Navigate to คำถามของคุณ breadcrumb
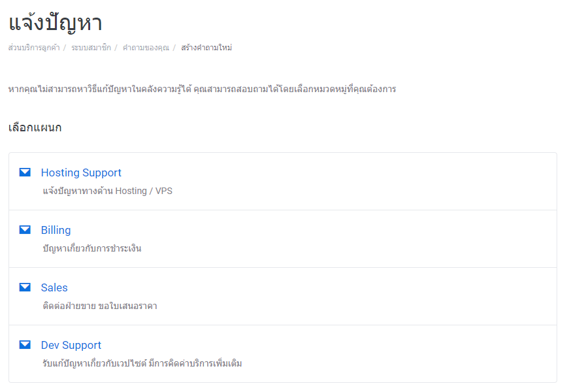Viewport: 569px width, 392px height. tap(146, 48)
